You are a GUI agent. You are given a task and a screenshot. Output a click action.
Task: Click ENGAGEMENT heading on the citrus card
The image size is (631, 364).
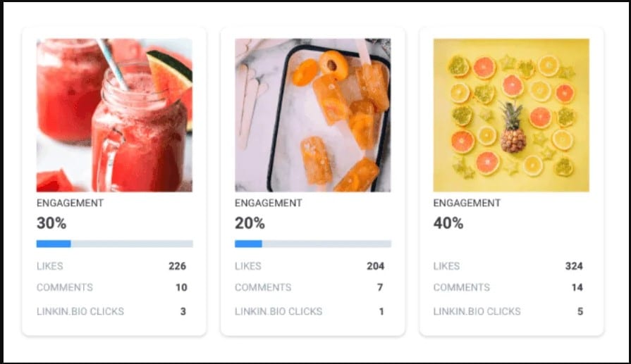pos(467,203)
